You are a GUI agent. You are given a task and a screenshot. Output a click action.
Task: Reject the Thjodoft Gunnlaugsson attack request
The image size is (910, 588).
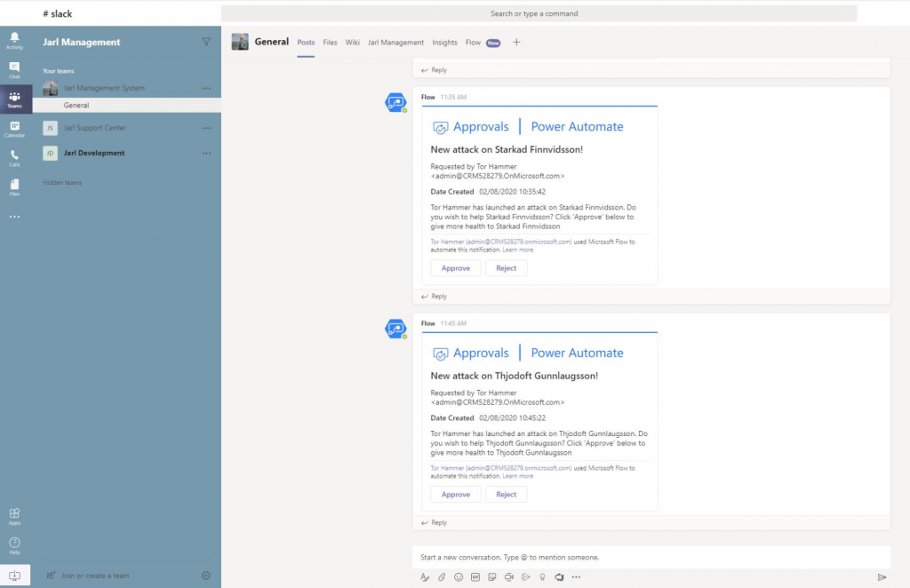coord(506,494)
